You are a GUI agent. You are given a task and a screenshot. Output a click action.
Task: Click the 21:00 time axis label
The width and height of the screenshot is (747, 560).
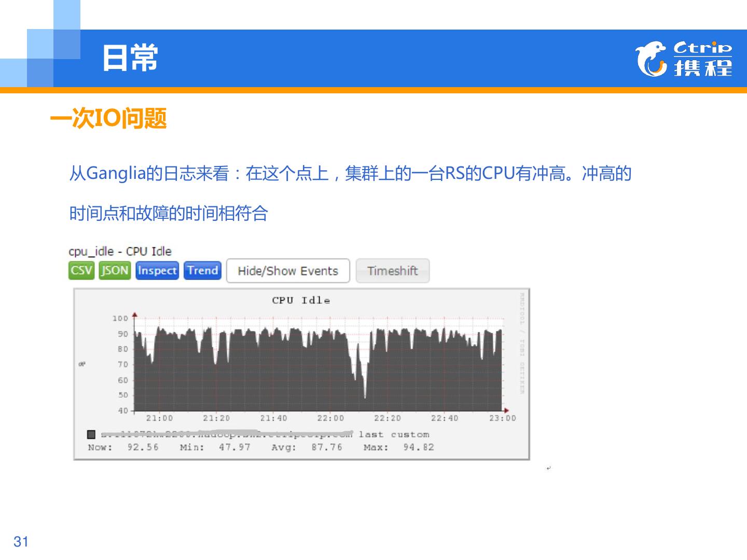(x=159, y=418)
